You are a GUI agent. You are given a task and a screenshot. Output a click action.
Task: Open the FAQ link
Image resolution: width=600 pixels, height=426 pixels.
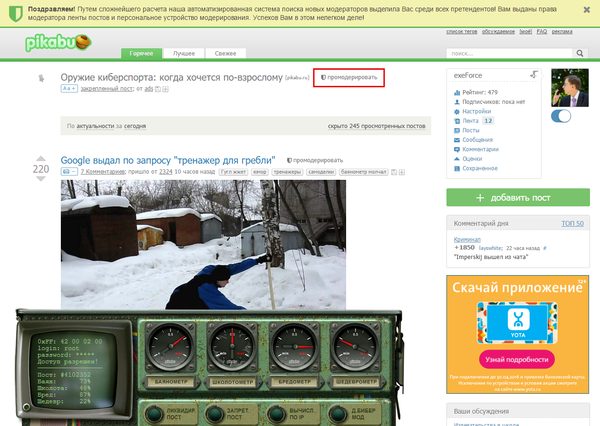click(542, 31)
